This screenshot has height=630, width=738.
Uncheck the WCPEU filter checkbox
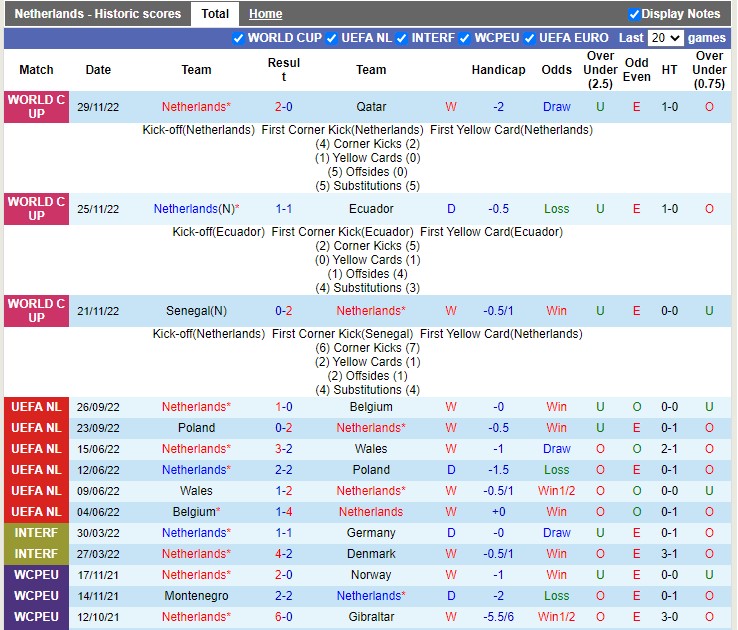coord(465,38)
